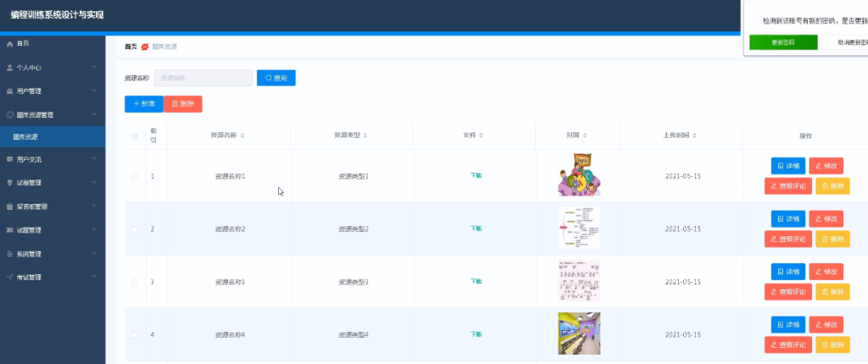Click the 用户管理 sidebar icon
868x364 pixels.
point(9,91)
